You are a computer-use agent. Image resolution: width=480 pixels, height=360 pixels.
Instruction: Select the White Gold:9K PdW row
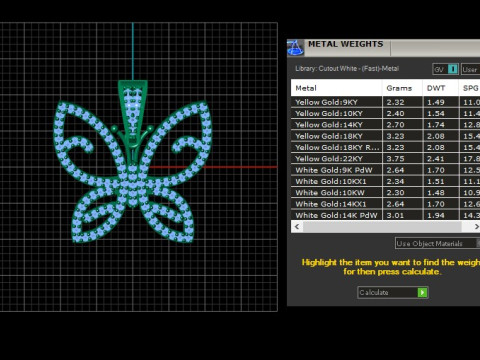coord(385,170)
